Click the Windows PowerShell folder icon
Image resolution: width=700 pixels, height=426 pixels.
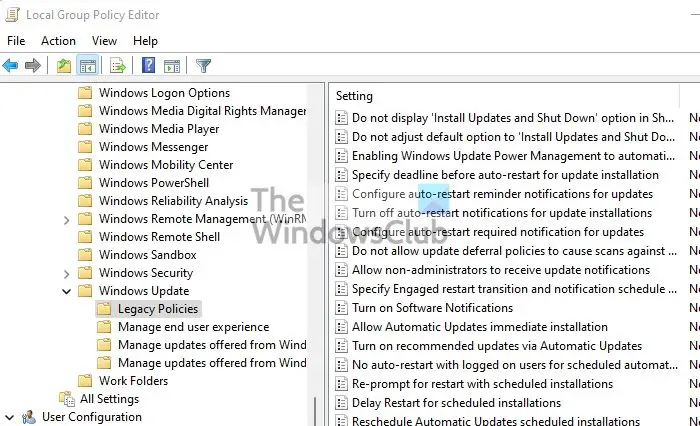pos(85,183)
